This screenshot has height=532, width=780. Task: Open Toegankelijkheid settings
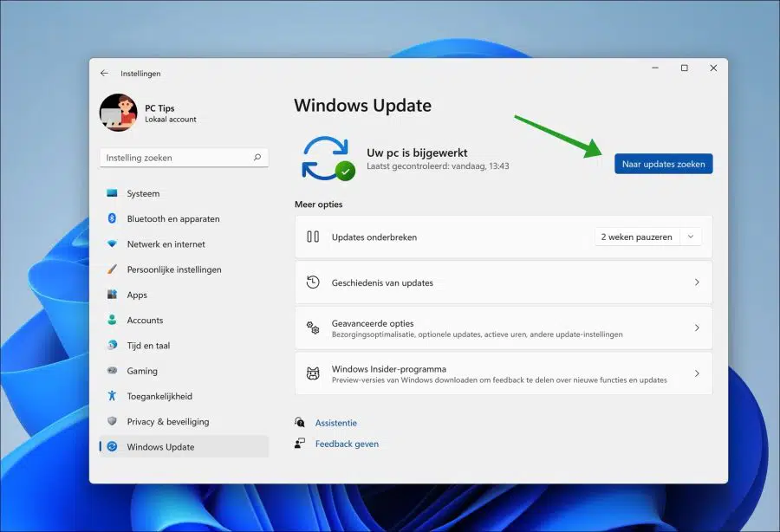(x=184, y=396)
